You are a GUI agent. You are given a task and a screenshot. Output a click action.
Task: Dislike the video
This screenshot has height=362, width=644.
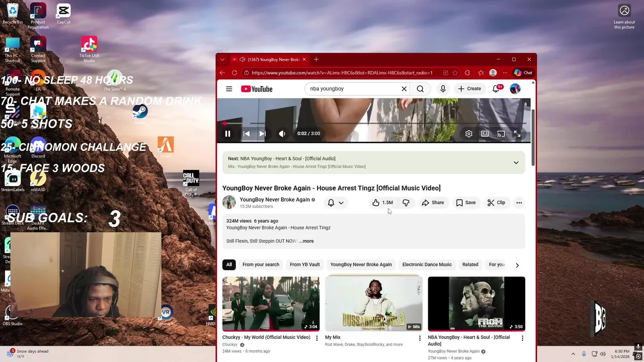click(406, 203)
